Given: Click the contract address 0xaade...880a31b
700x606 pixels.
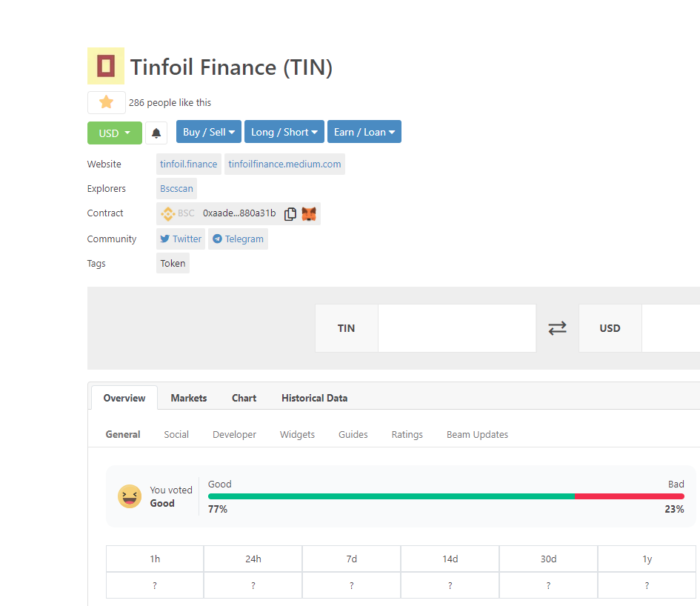Looking at the screenshot, I should [x=239, y=213].
